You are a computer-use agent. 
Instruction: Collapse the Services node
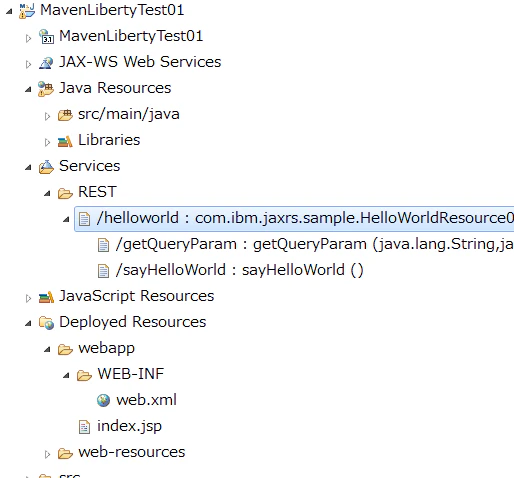point(28,168)
